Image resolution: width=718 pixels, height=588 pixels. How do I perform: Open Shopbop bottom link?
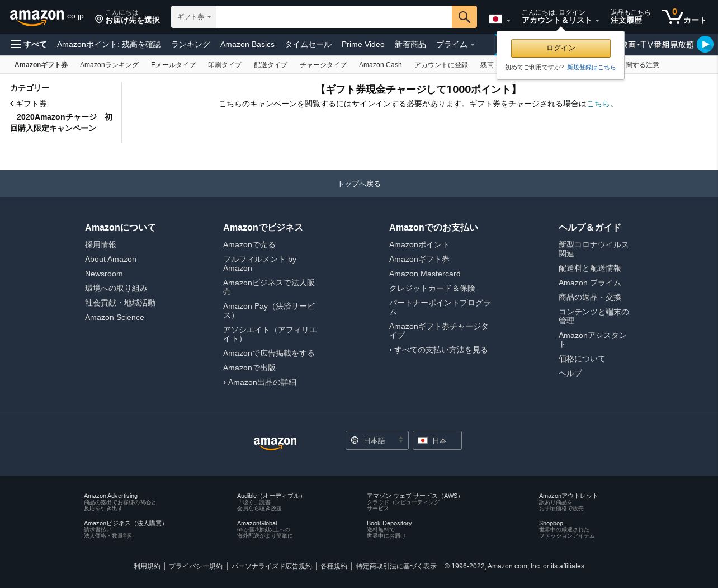[551, 523]
